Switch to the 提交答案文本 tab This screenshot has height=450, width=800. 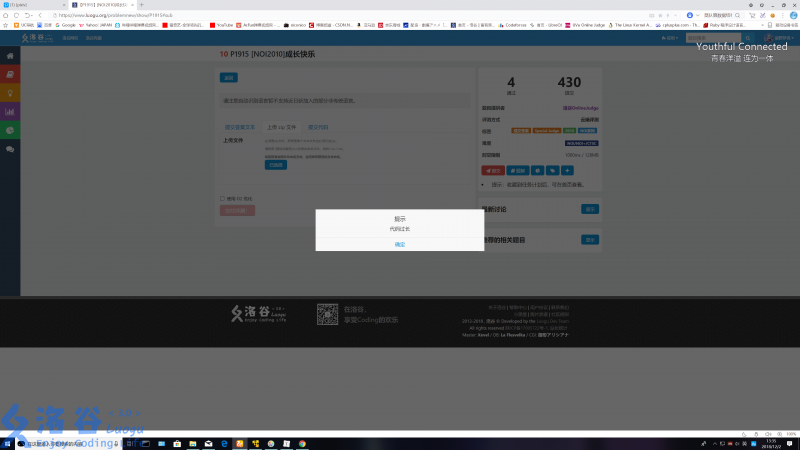[239, 128]
